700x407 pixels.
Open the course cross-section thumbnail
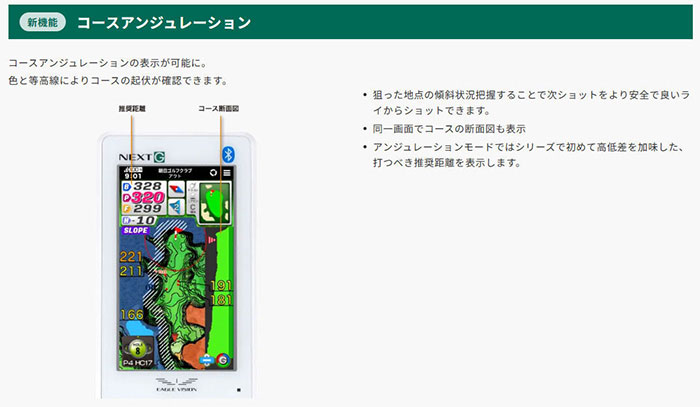(x=211, y=202)
